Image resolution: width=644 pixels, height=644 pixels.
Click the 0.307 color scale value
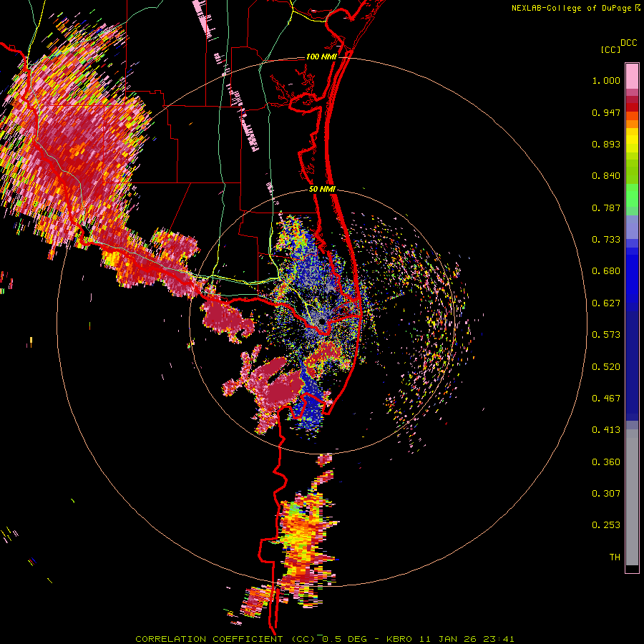coord(606,494)
